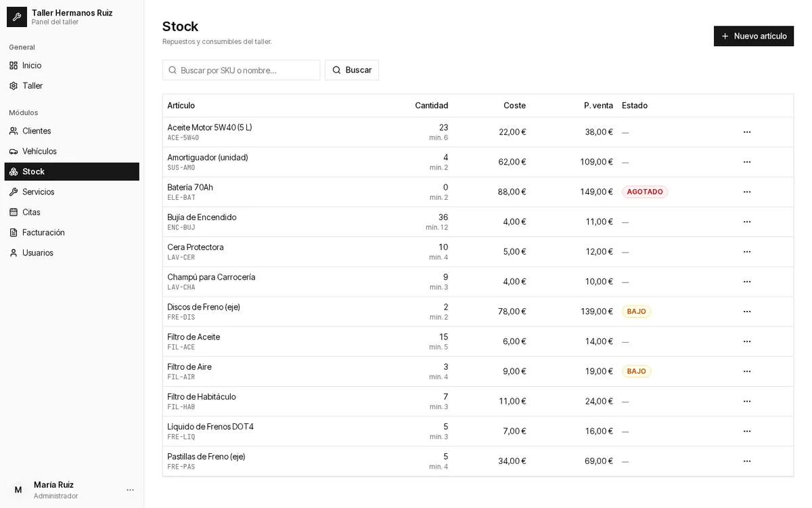Click the quantity 36 for Bujía de Encendido
Image resolution: width=812 pixels, height=508 pixels.
[x=443, y=217]
